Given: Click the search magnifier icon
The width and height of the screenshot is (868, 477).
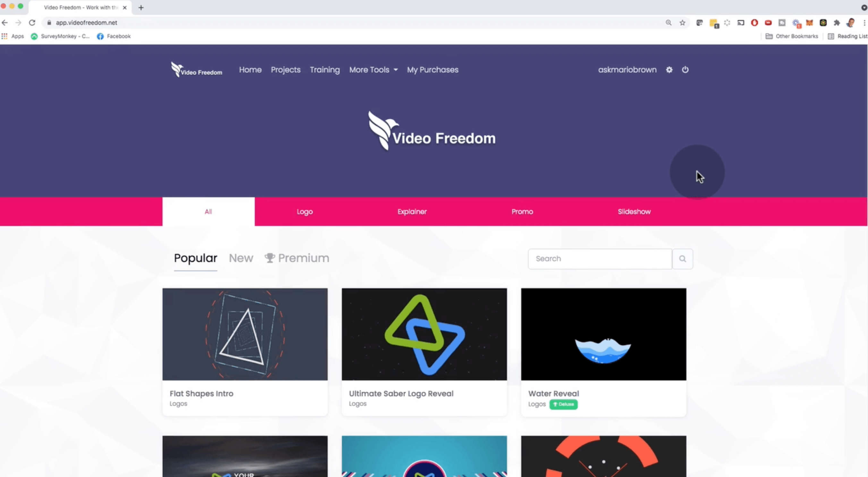Looking at the screenshot, I should [683, 258].
